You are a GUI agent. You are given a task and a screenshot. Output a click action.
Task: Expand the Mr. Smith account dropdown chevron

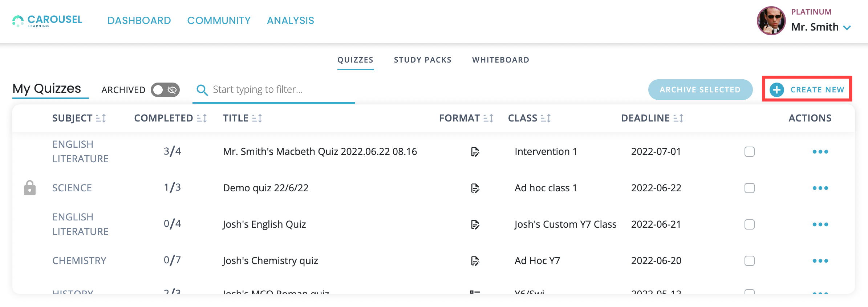tap(847, 28)
